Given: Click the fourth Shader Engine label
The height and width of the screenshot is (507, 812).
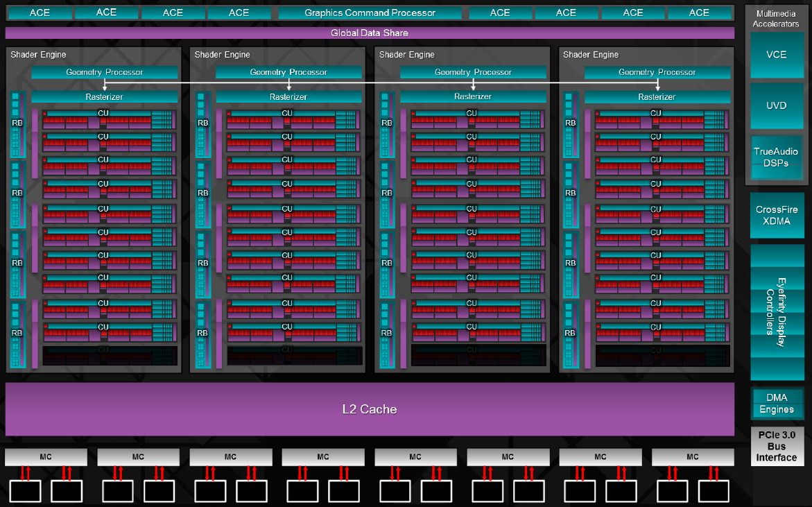Looking at the screenshot, I should [591, 54].
